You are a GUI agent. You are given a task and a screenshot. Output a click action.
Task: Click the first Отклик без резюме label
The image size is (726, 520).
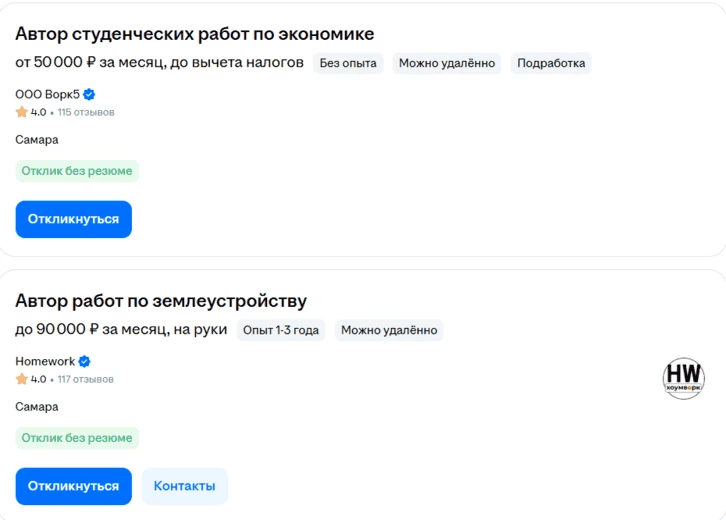(77, 171)
